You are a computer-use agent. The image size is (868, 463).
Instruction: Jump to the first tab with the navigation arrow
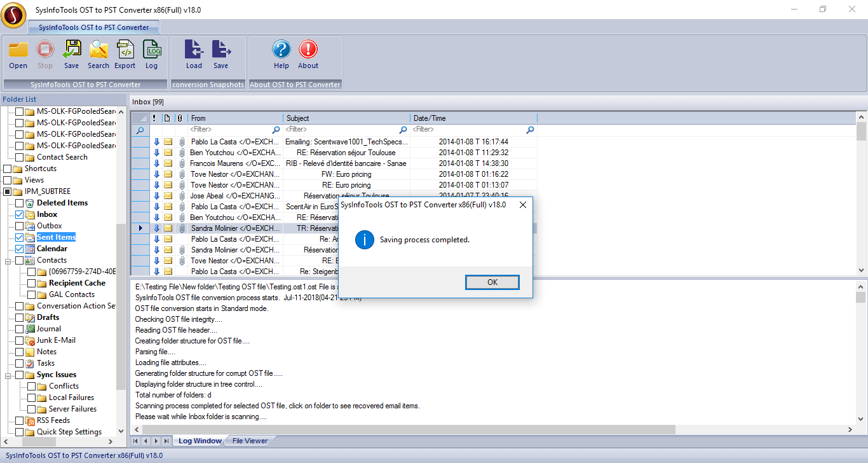click(x=135, y=441)
